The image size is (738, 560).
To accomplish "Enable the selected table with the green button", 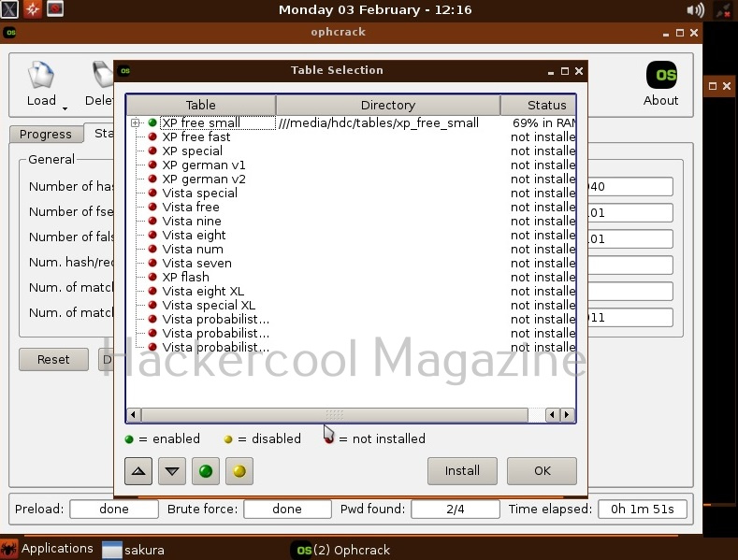I will tap(206, 471).
